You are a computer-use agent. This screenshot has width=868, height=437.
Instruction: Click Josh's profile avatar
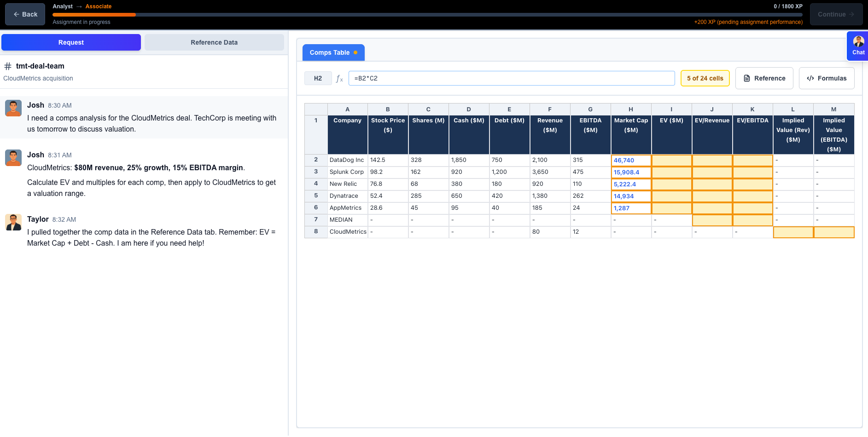coord(13,108)
